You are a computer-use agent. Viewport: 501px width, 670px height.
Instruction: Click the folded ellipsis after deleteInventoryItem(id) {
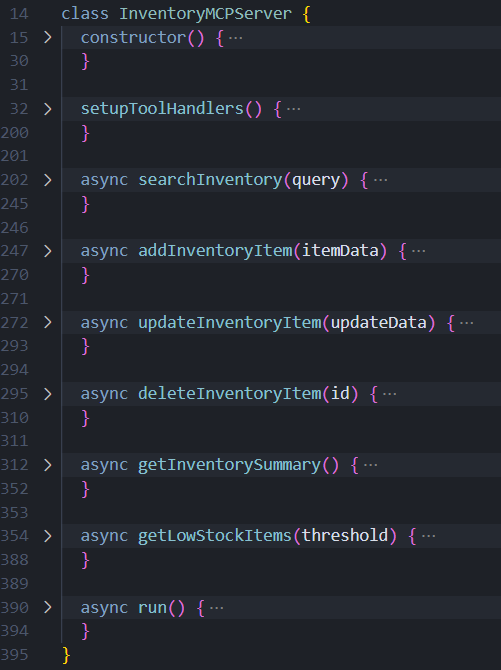point(389,394)
